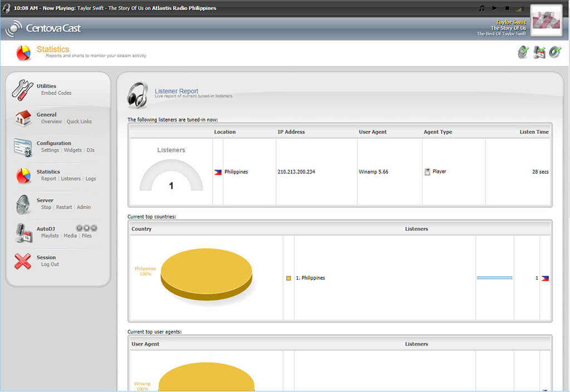Open the Listeners link in the sidebar
Screen dimensions: 570x392
coord(71,179)
